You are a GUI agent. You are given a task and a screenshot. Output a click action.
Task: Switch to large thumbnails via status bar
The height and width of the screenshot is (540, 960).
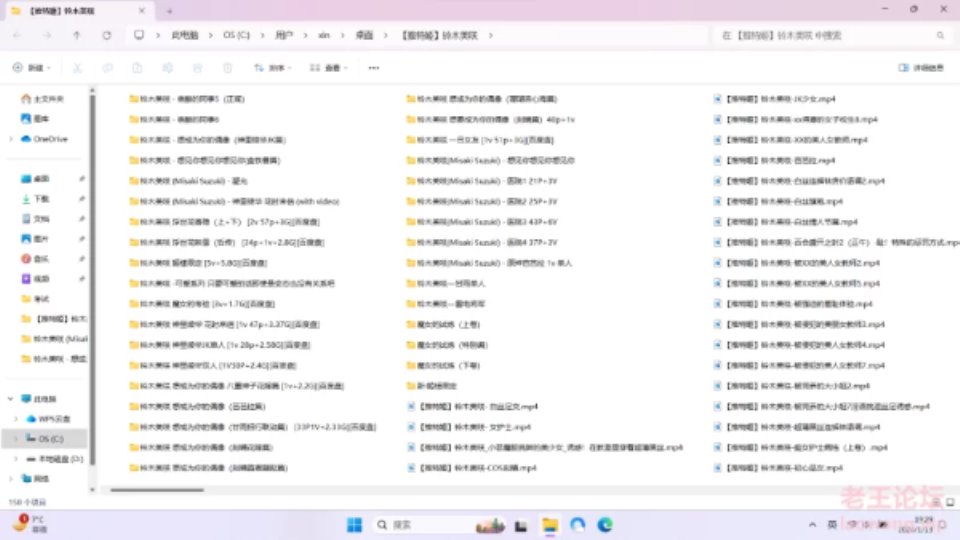click(x=950, y=502)
